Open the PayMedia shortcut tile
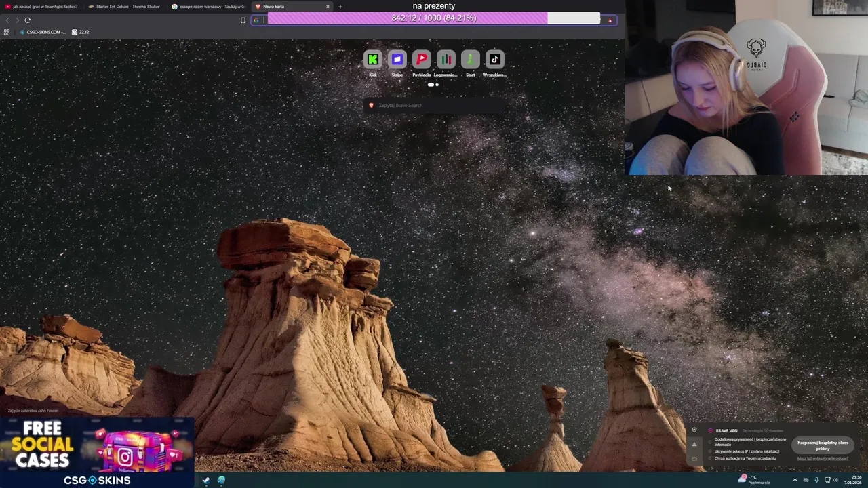Image resolution: width=868 pixels, height=488 pixels. (x=421, y=60)
